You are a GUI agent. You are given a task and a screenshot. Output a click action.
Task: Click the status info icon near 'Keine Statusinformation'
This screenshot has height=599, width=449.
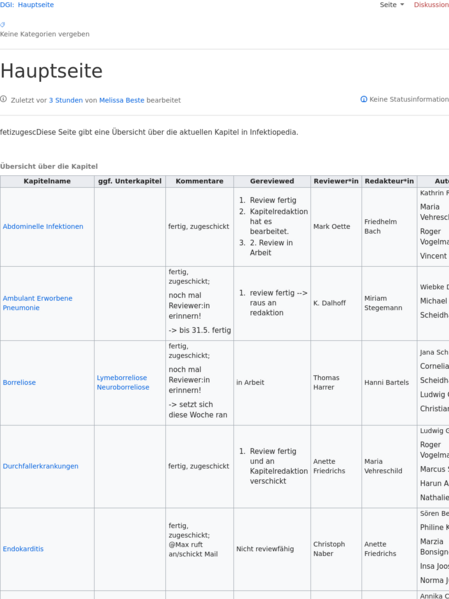click(364, 99)
